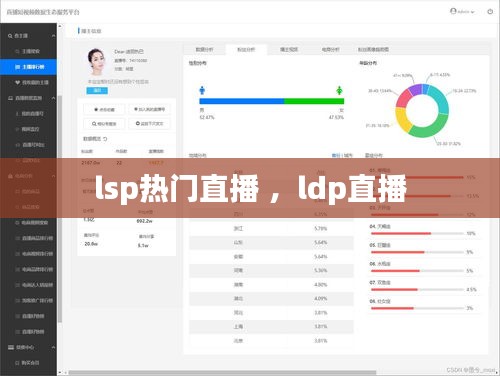Click the green female figure icon
Viewport: 500px width, 376px height.
click(339, 90)
